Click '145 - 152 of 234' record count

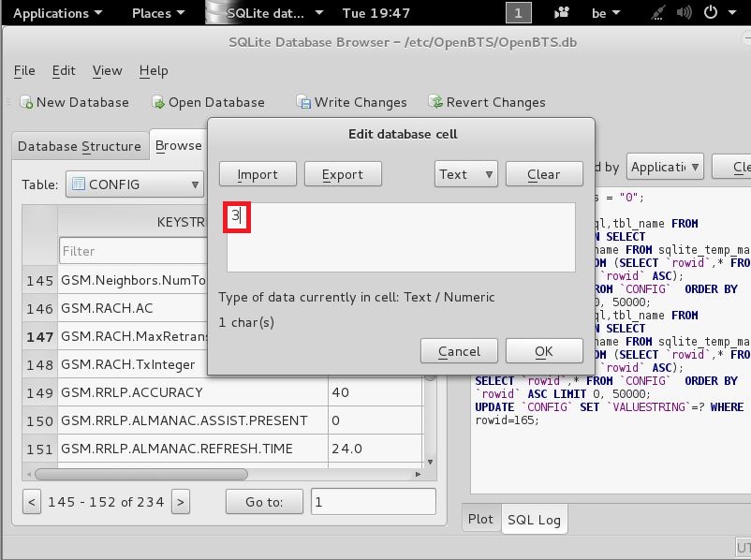106,502
